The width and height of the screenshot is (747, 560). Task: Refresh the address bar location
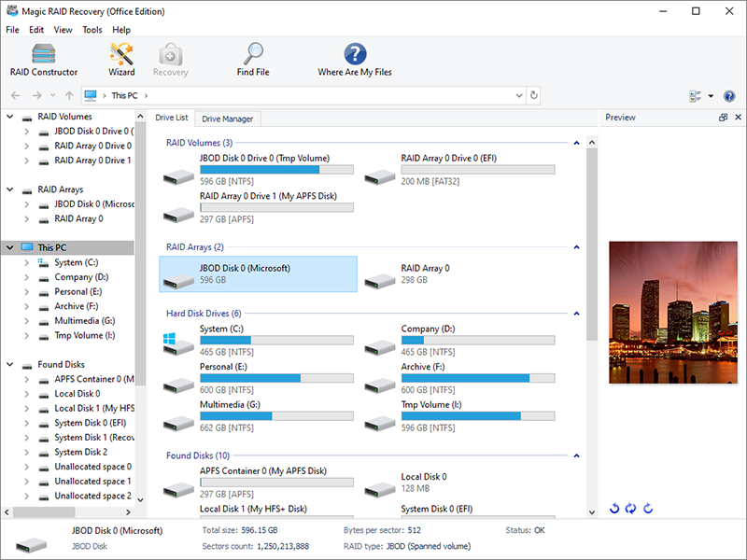click(x=534, y=95)
